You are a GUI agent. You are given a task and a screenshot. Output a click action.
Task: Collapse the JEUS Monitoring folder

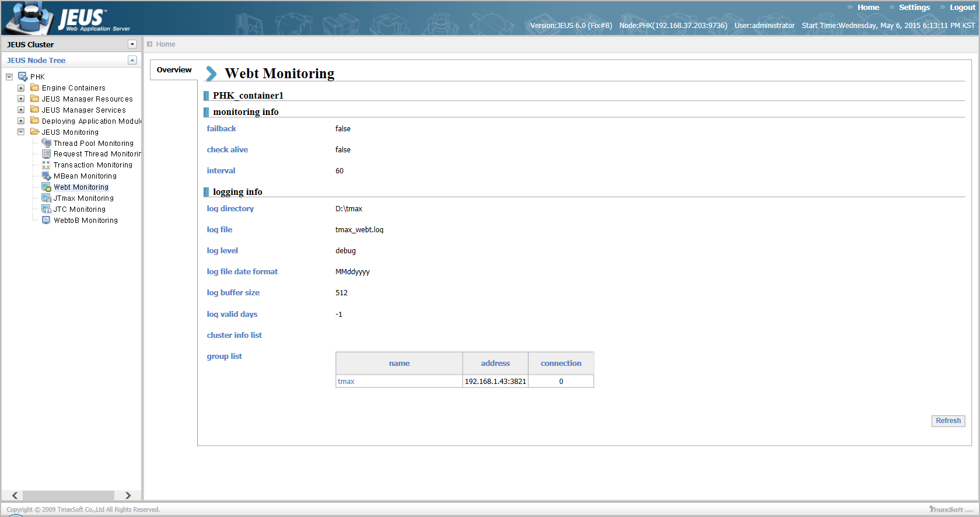pos(21,132)
